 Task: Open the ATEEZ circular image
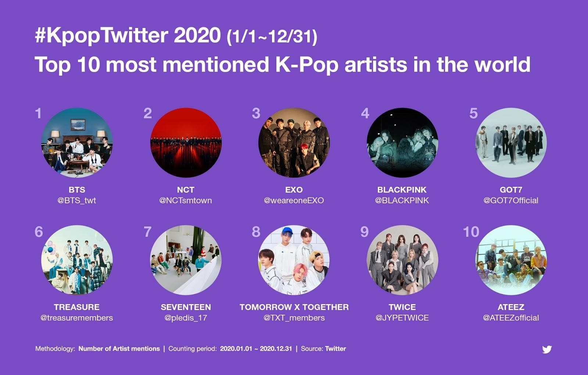coord(511,260)
